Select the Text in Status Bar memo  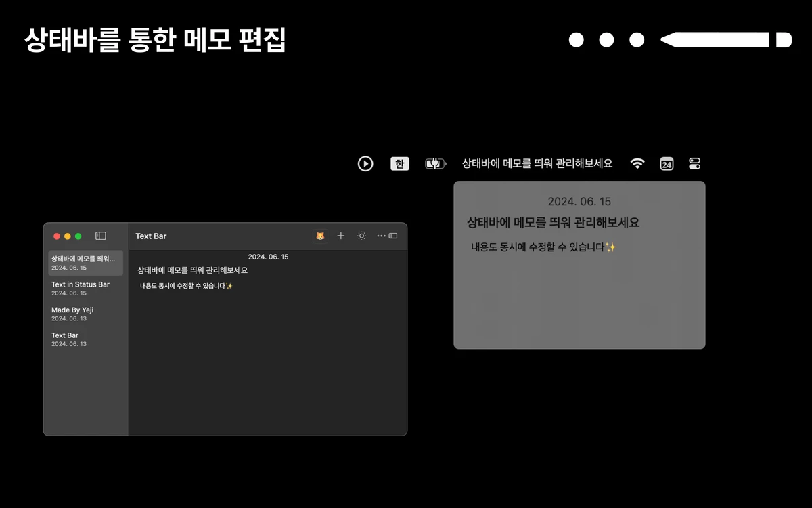[85, 289]
